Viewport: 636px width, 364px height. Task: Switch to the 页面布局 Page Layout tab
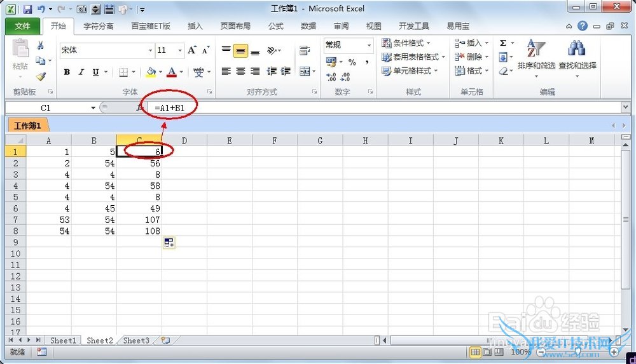235,26
